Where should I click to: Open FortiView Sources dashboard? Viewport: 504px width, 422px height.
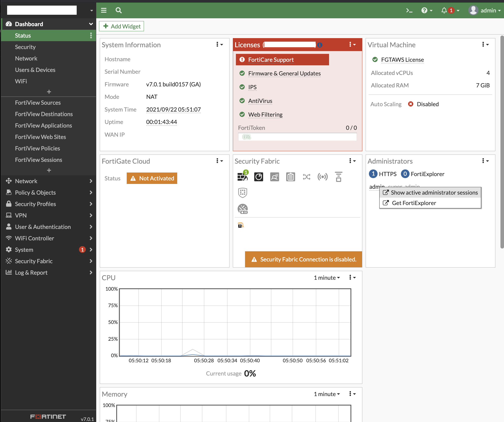38,103
